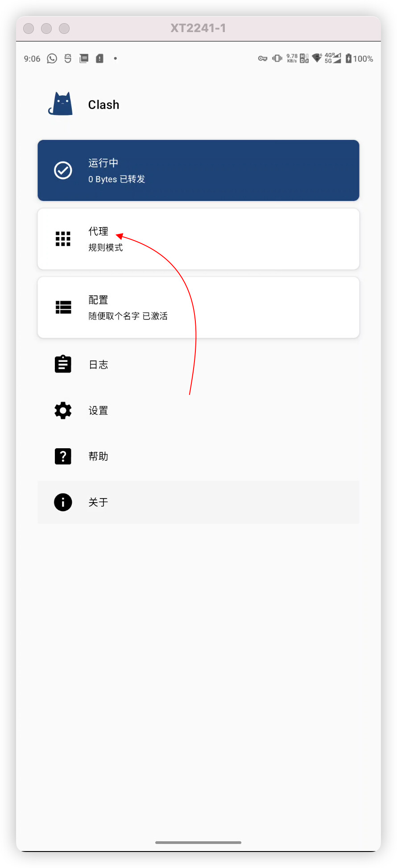Click the proxy grid icon
This screenshot has height=868, width=397.
point(63,239)
